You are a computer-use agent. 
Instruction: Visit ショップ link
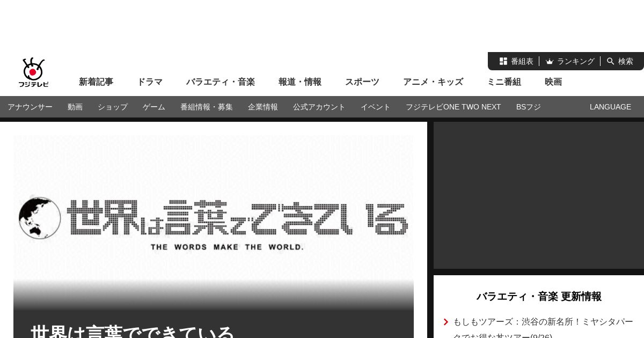113,107
